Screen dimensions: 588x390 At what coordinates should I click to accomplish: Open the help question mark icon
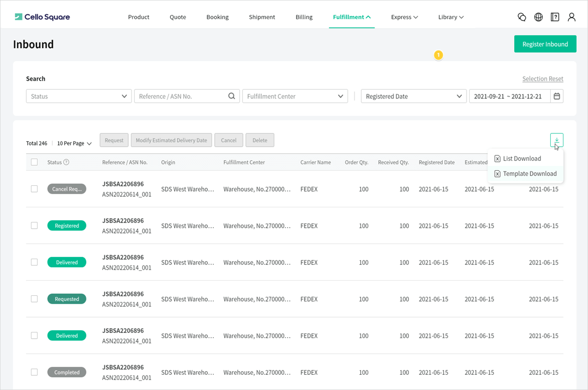[555, 17]
